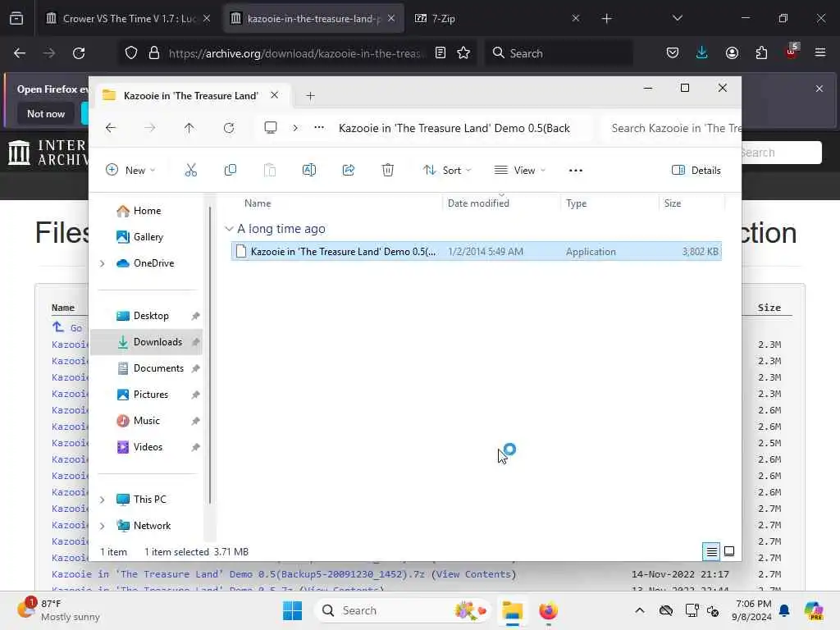840x630 pixels.
Task: Click the Delete trash icon in Explorer
Action: (388, 171)
